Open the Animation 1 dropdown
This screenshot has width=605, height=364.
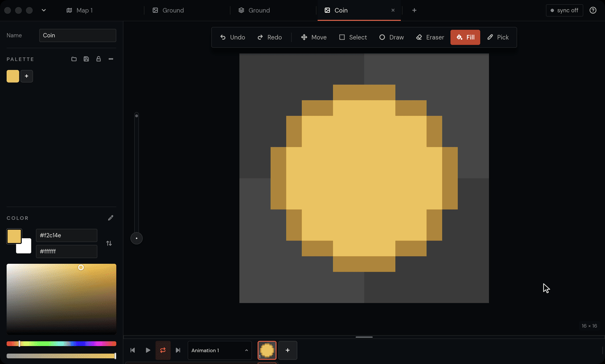[x=220, y=350]
